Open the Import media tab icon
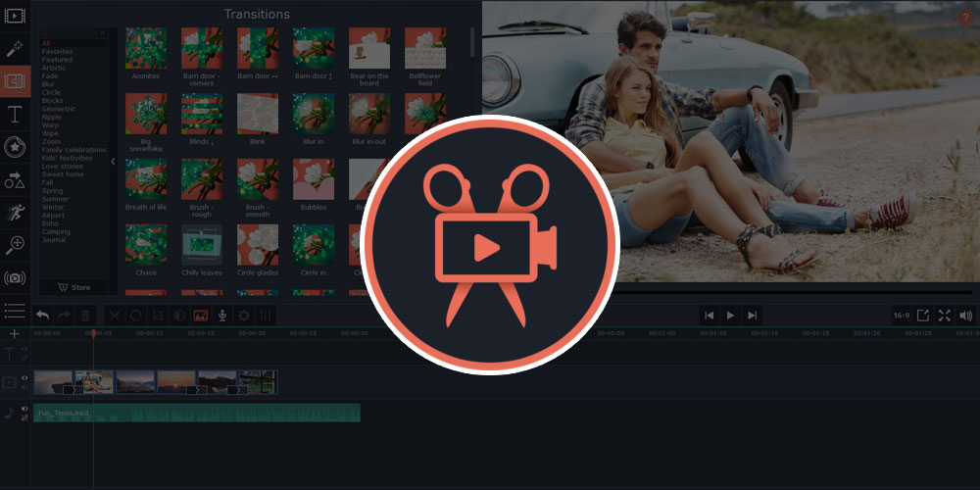The image size is (980, 490). [15, 16]
